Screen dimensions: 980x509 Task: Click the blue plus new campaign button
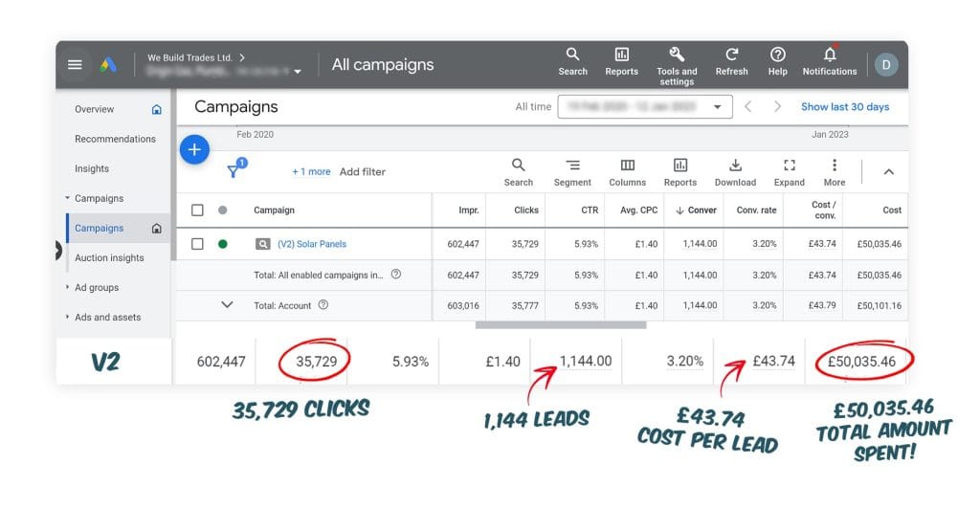pyautogui.click(x=194, y=149)
